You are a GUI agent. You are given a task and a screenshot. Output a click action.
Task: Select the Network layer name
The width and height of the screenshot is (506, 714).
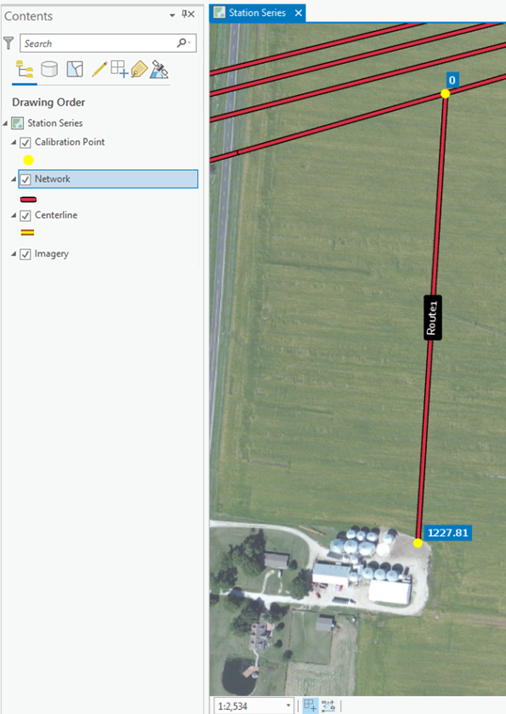tap(52, 179)
